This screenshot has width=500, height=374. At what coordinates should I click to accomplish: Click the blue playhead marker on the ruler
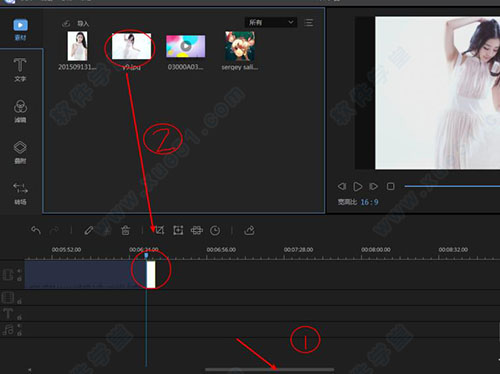(x=146, y=255)
